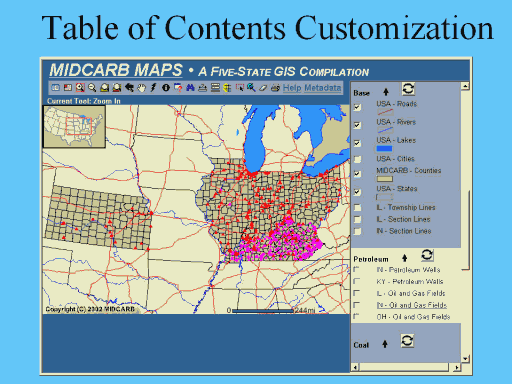Click the binoculars Find tool

190,88
